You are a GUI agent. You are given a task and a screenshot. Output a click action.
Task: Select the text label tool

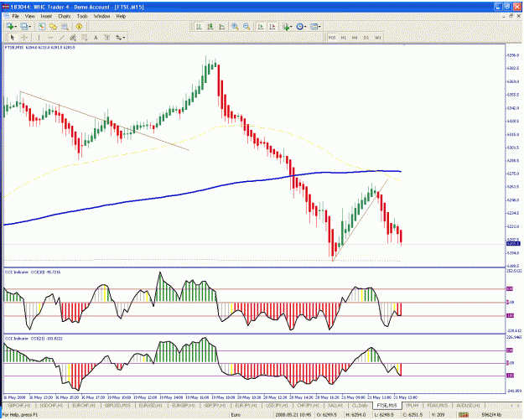(x=107, y=38)
